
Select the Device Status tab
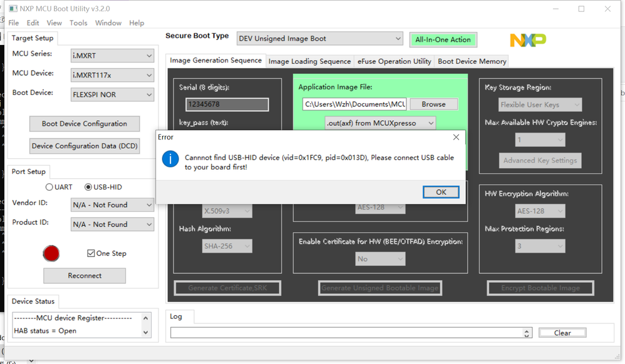click(x=33, y=301)
